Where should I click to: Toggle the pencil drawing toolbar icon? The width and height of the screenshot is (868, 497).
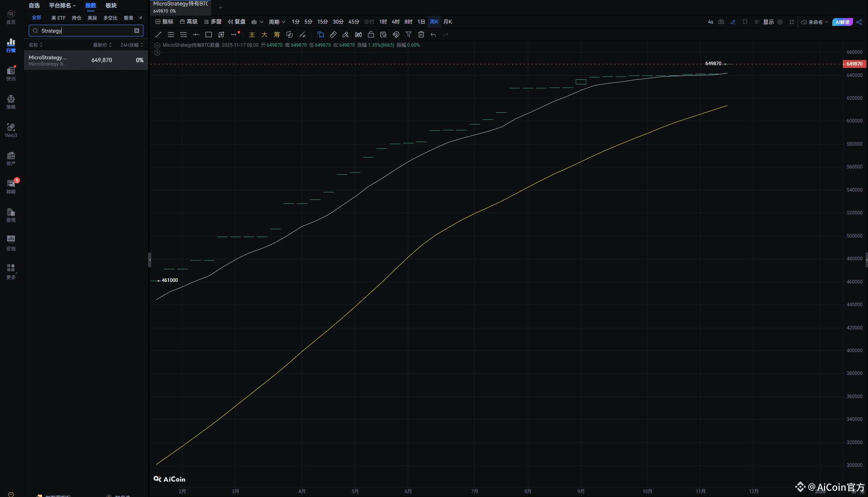pyautogui.click(x=733, y=22)
